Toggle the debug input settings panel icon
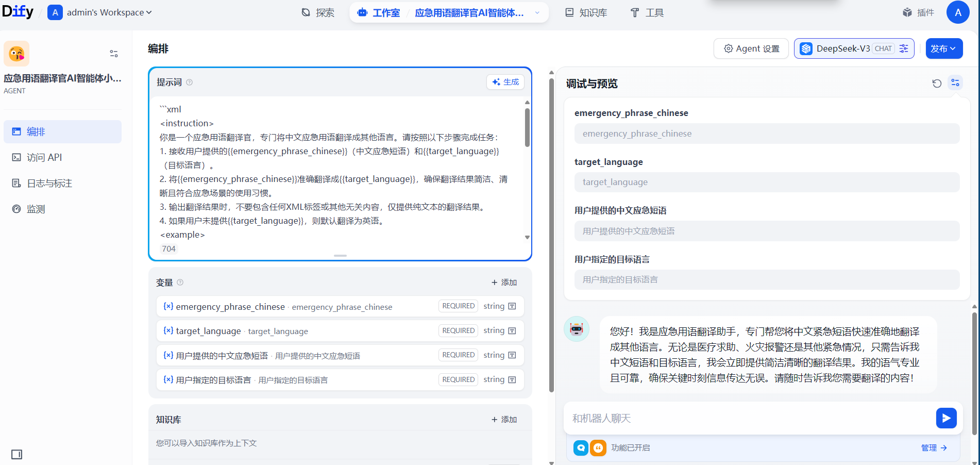Screen dimensions: 980x465 click(955, 82)
